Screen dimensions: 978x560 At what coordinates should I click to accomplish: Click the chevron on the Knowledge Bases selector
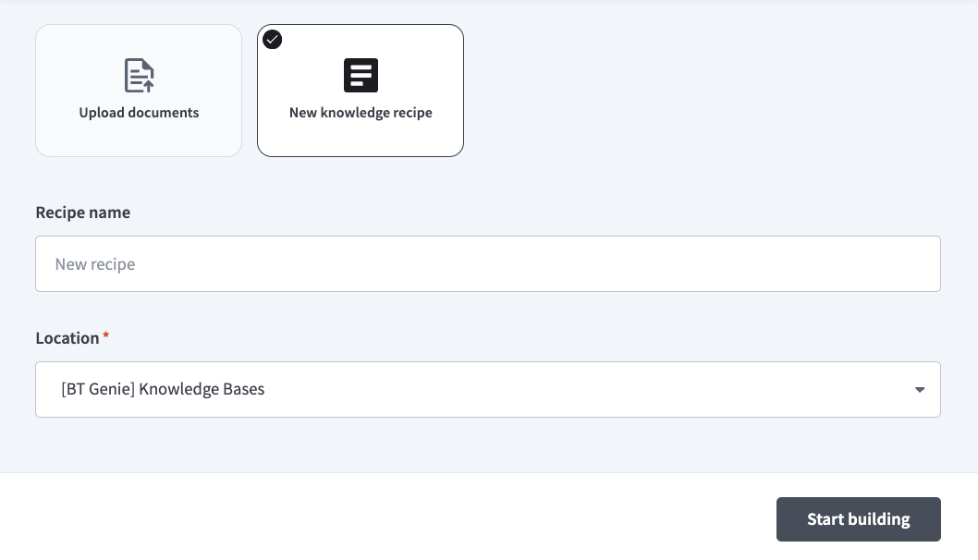point(920,389)
